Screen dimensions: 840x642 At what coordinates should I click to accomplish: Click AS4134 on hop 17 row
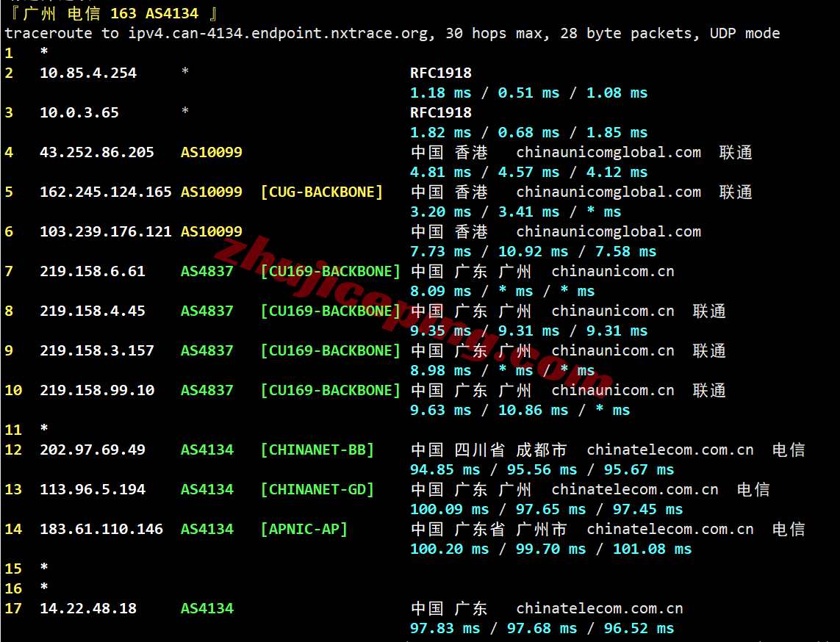pyautogui.click(x=207, y=607)
